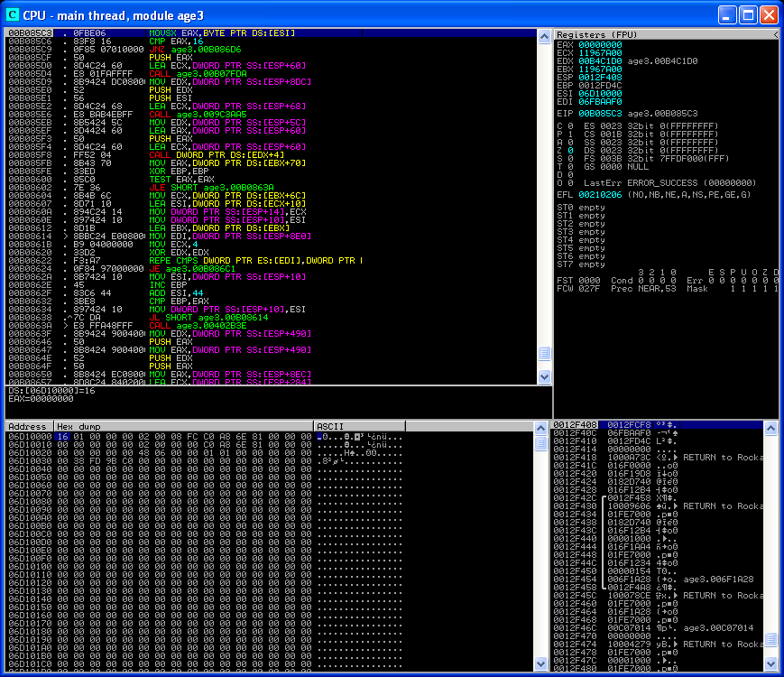Click the LastErr ERROR_SUCCESS entry
Viewport: 784px width, 677px height.
(x=670, y=182)
